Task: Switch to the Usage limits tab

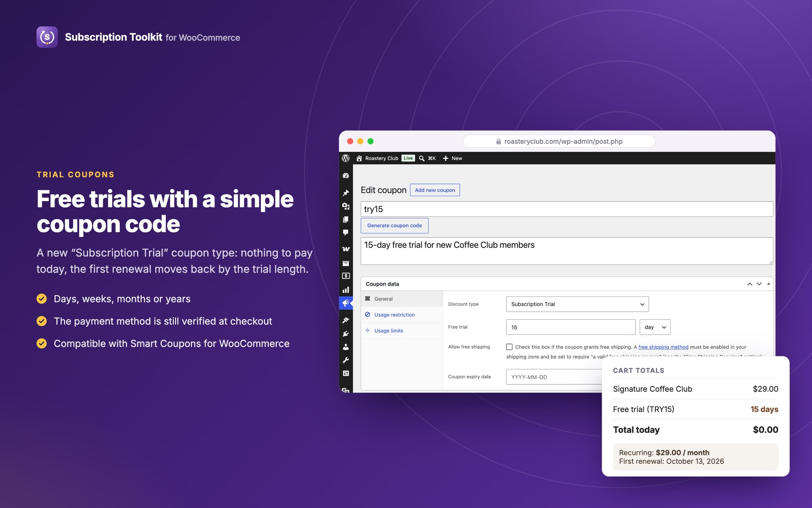Action: [402, 331]
